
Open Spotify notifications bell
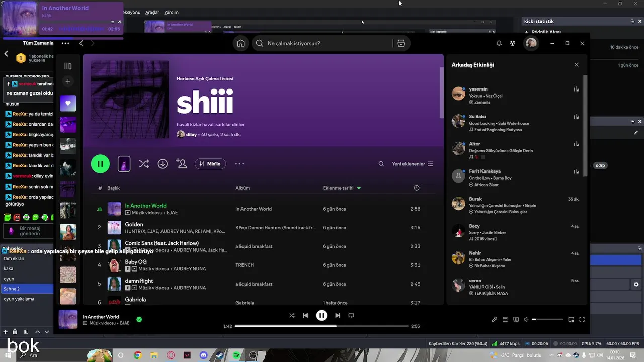point(499,43)
